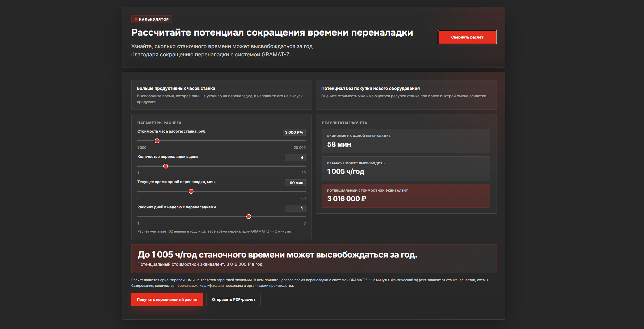Viewport: 644px width, 329px height.
Task: Click Отправить PDF-расчет button
Action: click(x=233, y=300)
